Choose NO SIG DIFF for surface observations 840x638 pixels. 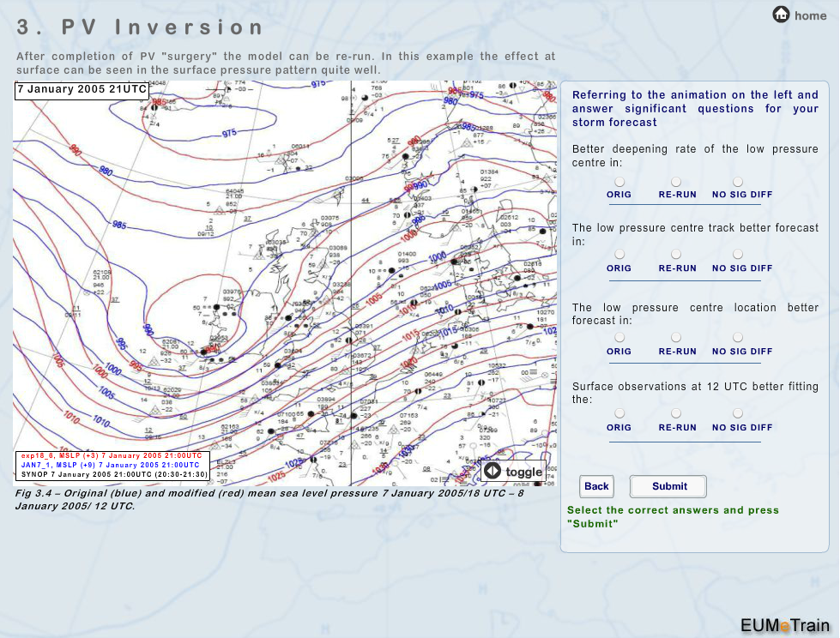pyautogui.click(x=738, y=413)
